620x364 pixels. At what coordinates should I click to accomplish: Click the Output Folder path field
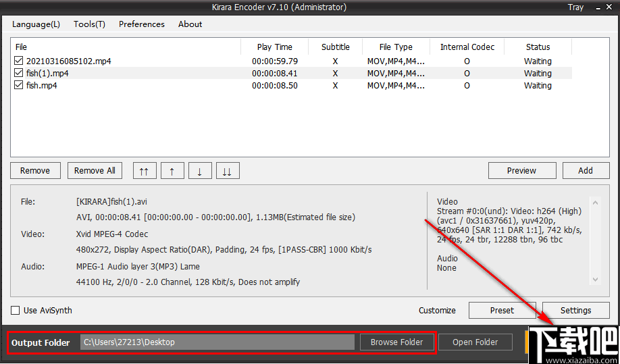[x=217, y=342]
